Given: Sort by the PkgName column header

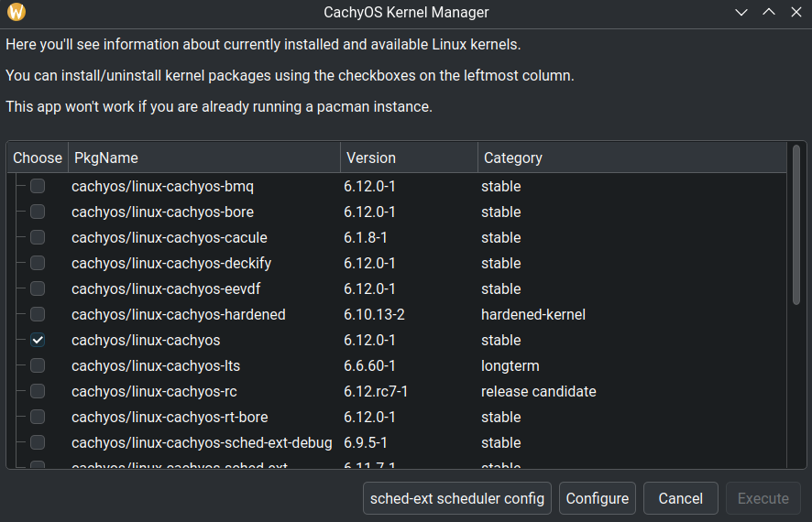Looking at the screenshot, I should tap(203, 158).
